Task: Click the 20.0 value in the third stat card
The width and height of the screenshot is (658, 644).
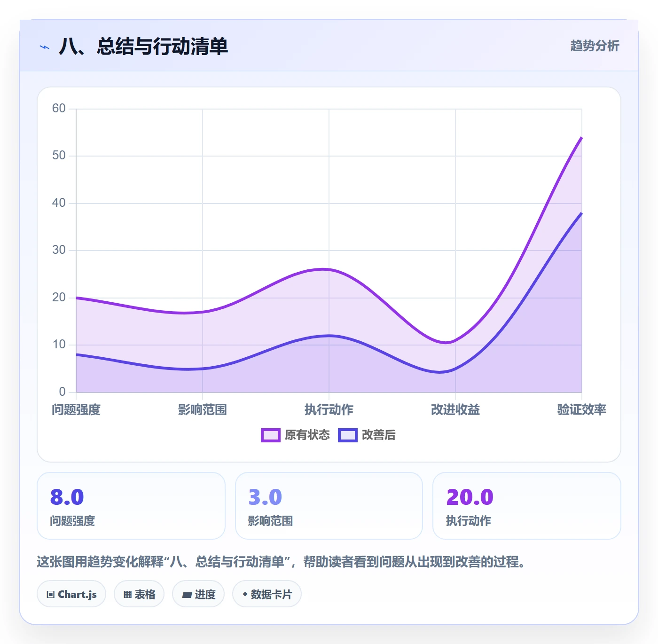Action: click(x=470, y=497)
